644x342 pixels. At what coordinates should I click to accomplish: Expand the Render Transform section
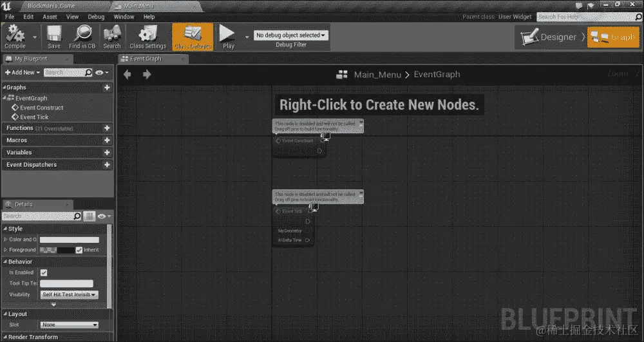point(5,337)
